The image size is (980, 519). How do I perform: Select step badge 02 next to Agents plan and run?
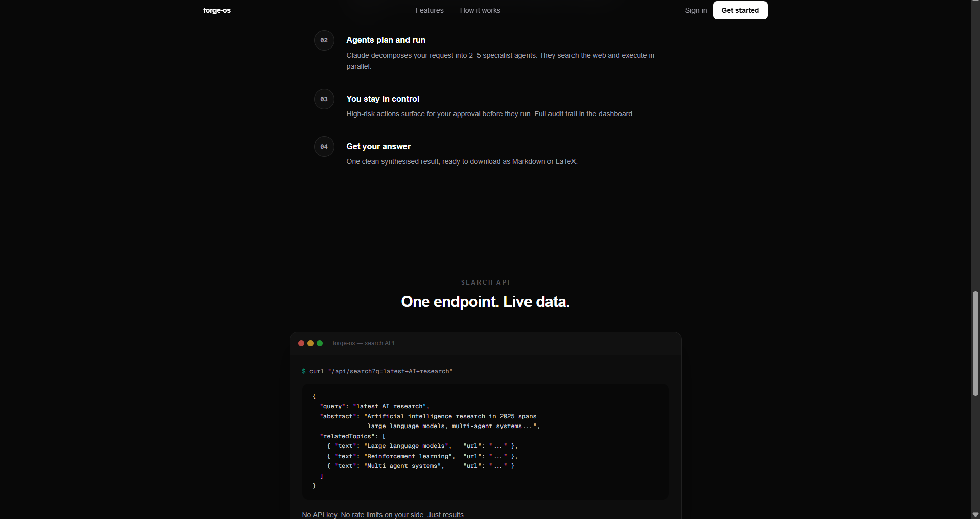click(324, 40)
